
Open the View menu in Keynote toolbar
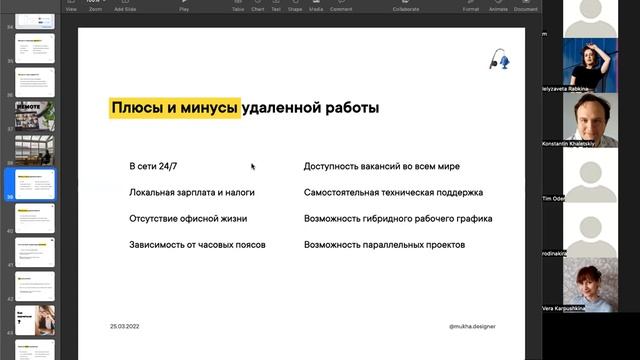71,5
